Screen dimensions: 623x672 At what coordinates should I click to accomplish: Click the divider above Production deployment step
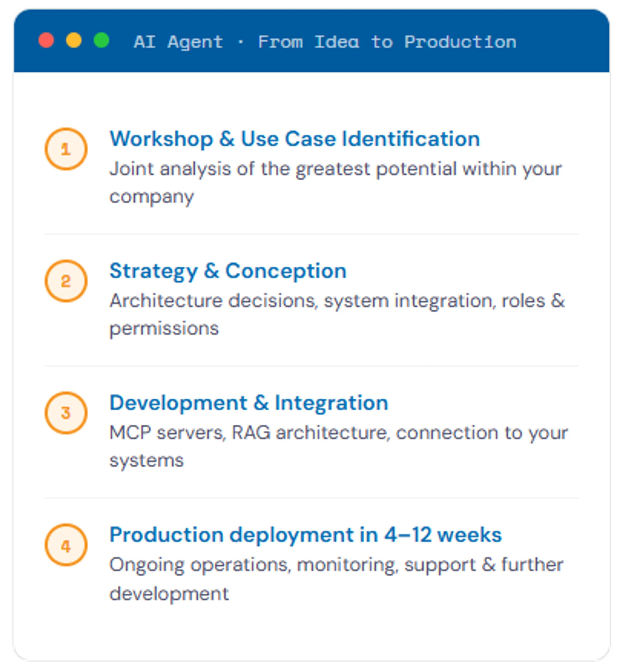(x=311, y=498)
